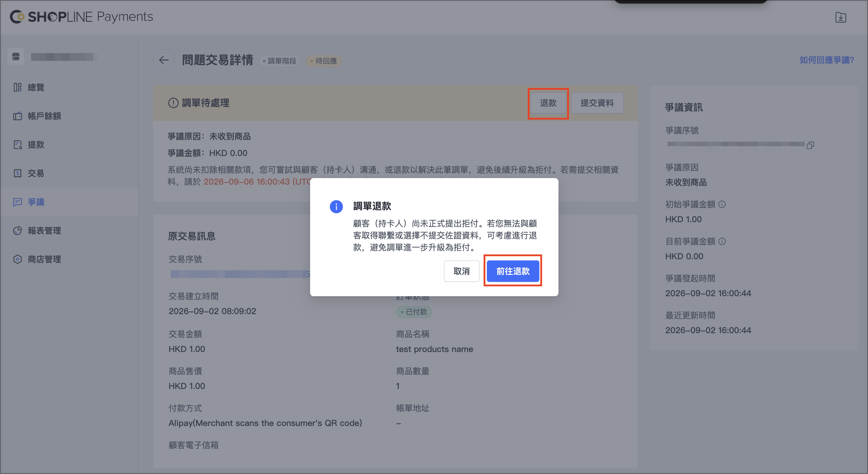Image resolution: width=868 pixels, height=474 pixels.
Task: Copy the 爭議序號 with copy icon
Action: click(x=810, y=145)
